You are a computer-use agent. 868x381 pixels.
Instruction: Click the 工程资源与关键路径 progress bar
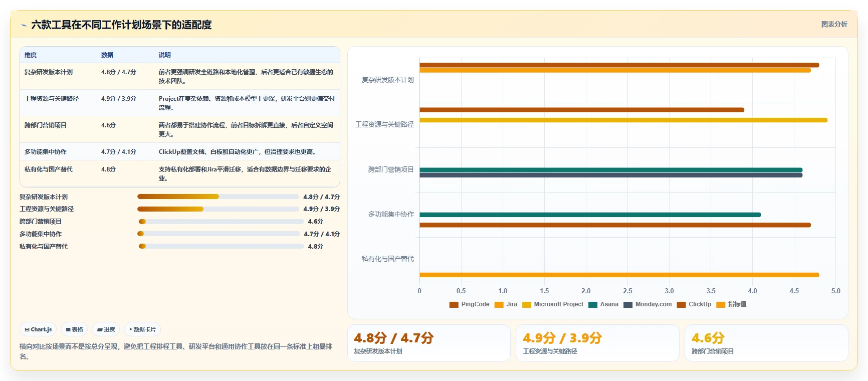pyautogui.click(x=218, y=209)
